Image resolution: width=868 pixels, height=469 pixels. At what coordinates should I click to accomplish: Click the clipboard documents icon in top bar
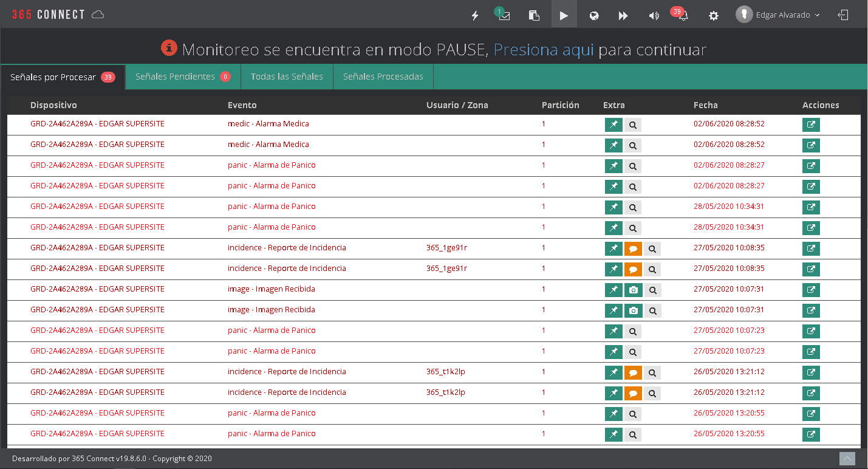click(534, 16)
